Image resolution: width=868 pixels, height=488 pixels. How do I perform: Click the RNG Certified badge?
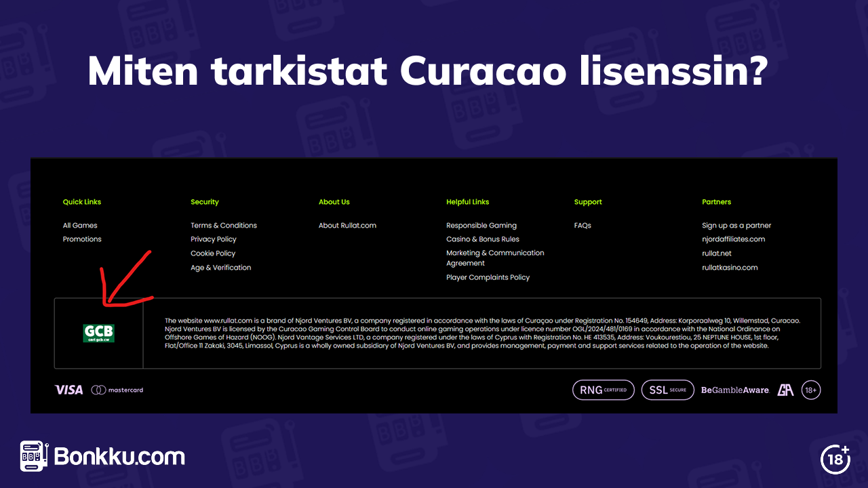(x=604, y=390)
